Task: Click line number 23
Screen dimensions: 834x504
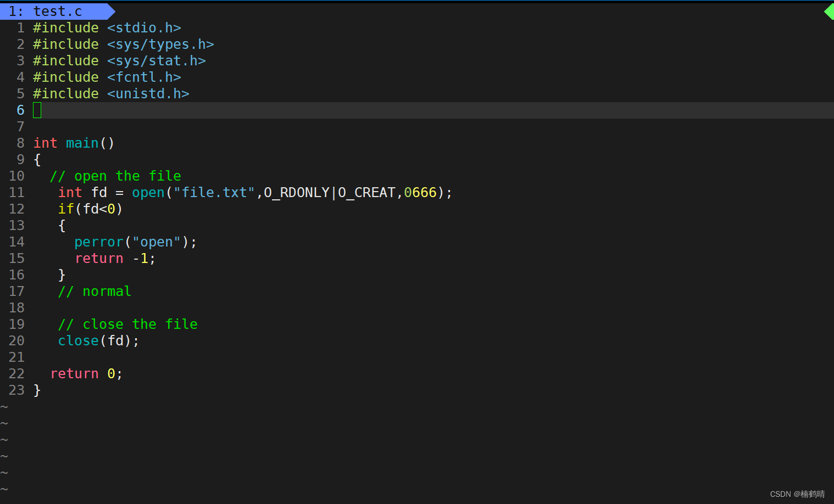Action: [x=16, y=390]
